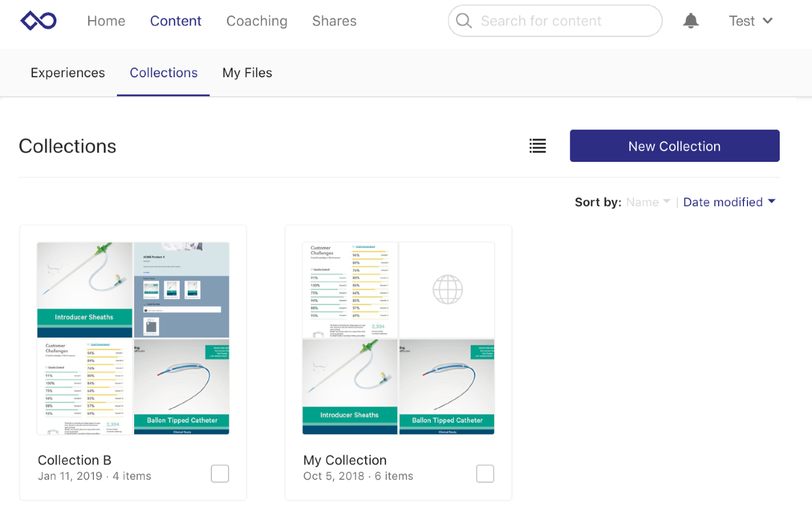Click the infinity logo icon
This screenshot has height=512, width=812.
tap(38, 21)
